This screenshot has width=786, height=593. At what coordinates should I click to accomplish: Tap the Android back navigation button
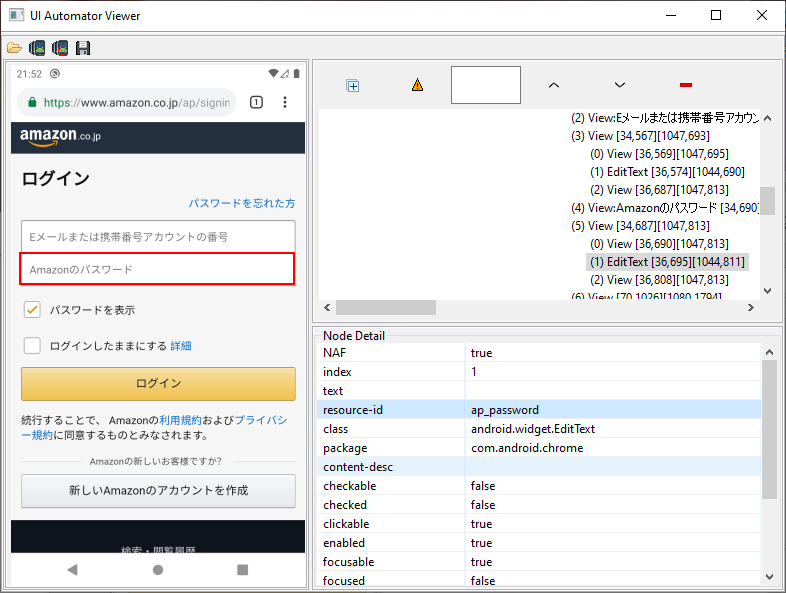click(73, 569)
